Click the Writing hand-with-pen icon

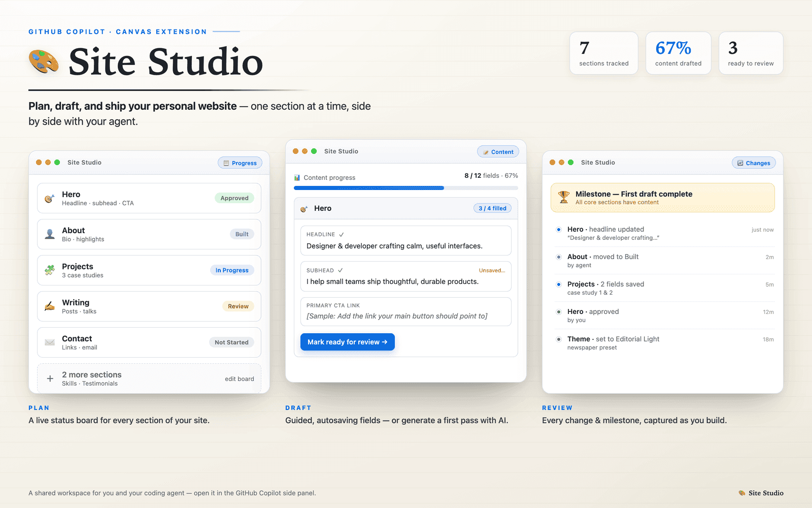click(50, 306)
